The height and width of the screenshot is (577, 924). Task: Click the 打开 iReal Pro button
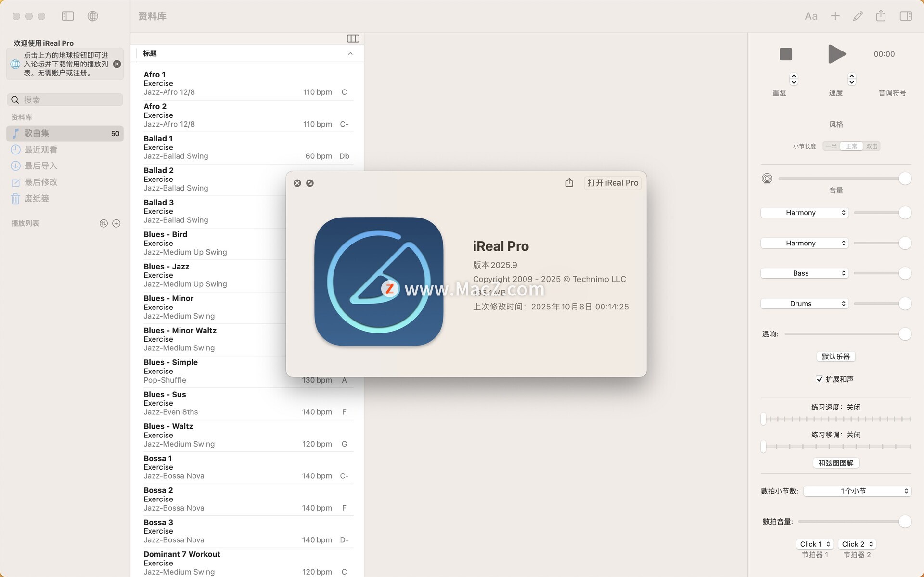pyautogui.click(x=612, y=183)
